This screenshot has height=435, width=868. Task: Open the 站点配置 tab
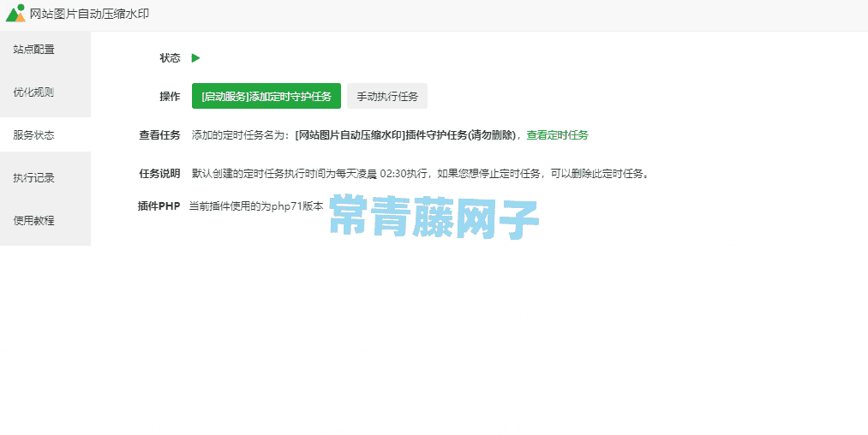click(x=45, y=50)
